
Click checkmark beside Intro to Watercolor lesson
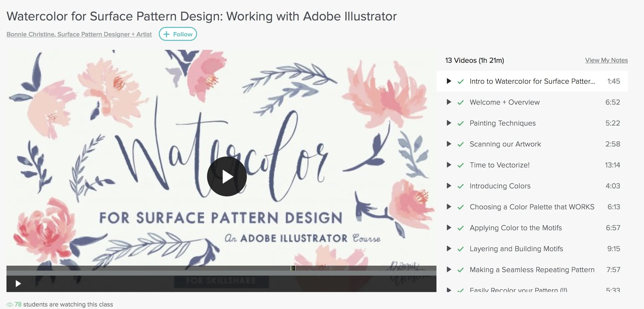(x=460, y=82)
